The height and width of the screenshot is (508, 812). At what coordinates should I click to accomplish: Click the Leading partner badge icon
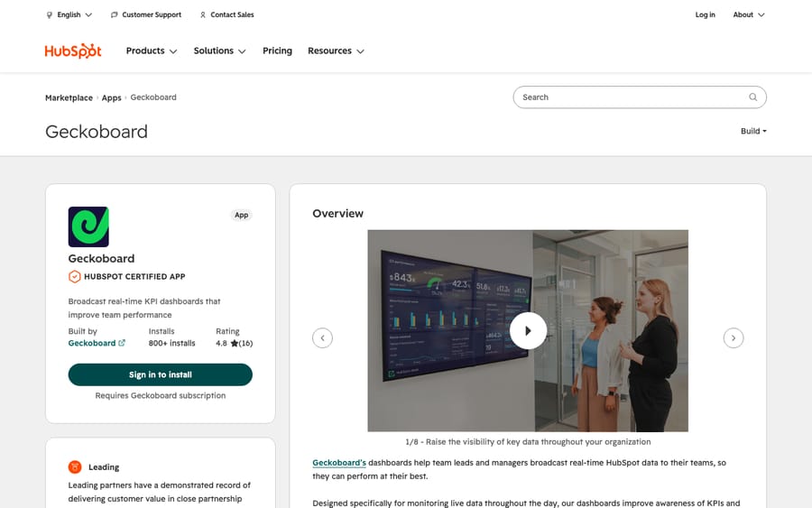75,467
